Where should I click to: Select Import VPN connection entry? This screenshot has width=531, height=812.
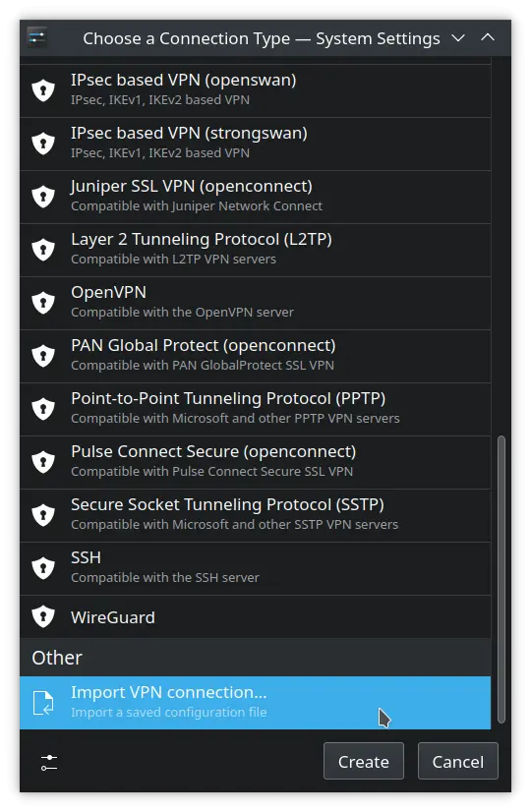[x=255, y=703]
